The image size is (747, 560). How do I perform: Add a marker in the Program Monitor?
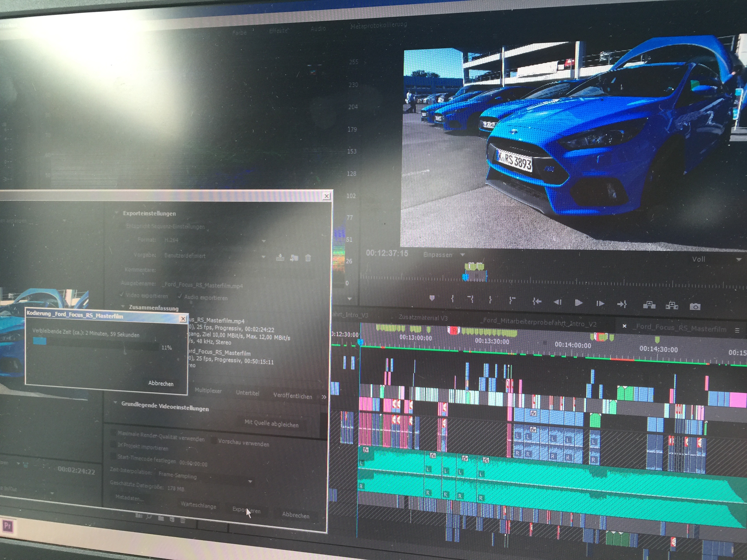point(432,298)
